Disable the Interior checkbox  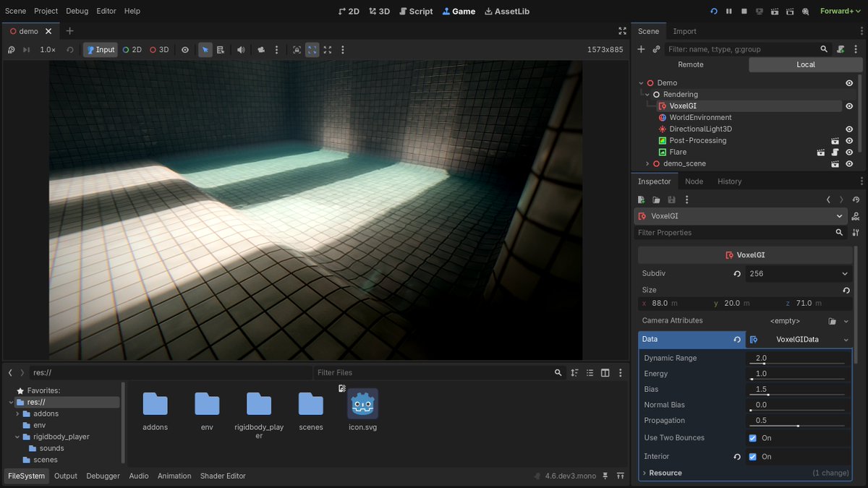[x=752, y=456]
